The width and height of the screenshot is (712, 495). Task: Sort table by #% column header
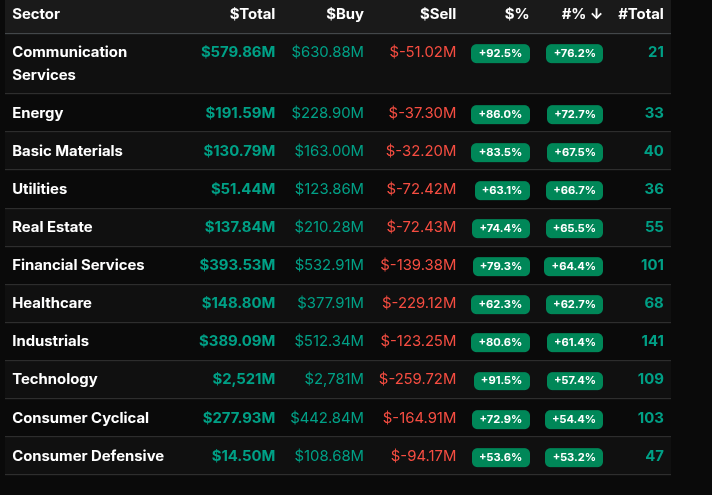click(581, 14)
